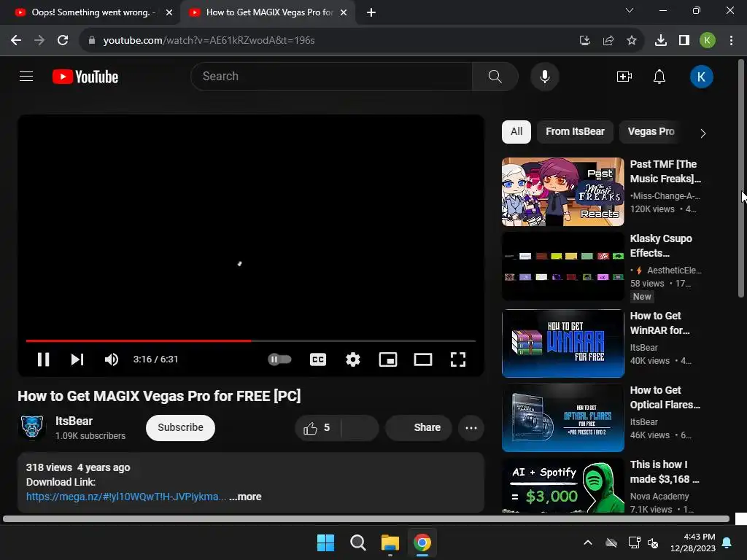The image size is (747, 560).
Task: Open How to Get WinRAR thumbnail
Action: pyautogui.click(x=562, y=343)
